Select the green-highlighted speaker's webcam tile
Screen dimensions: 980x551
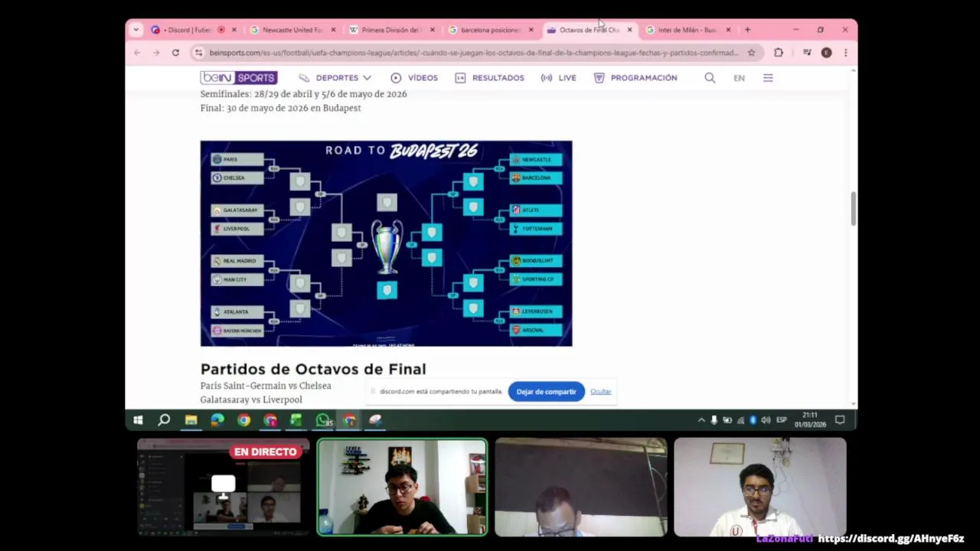402,487
